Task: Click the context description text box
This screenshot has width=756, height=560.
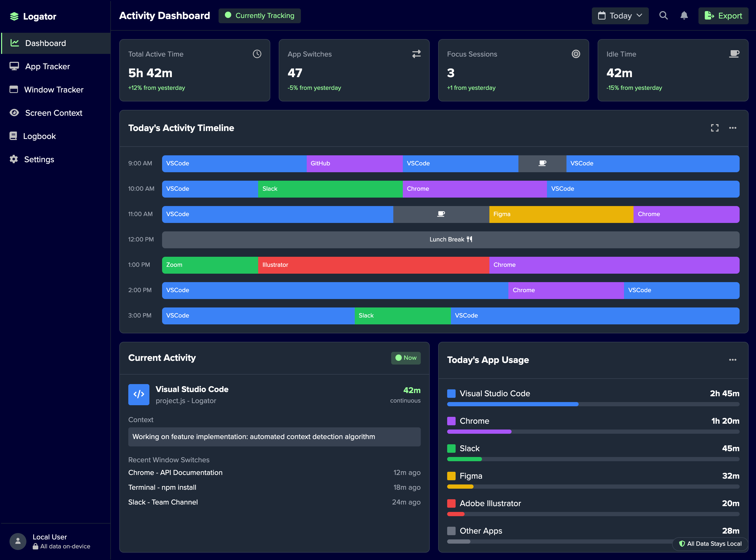Action: [274, 437]
